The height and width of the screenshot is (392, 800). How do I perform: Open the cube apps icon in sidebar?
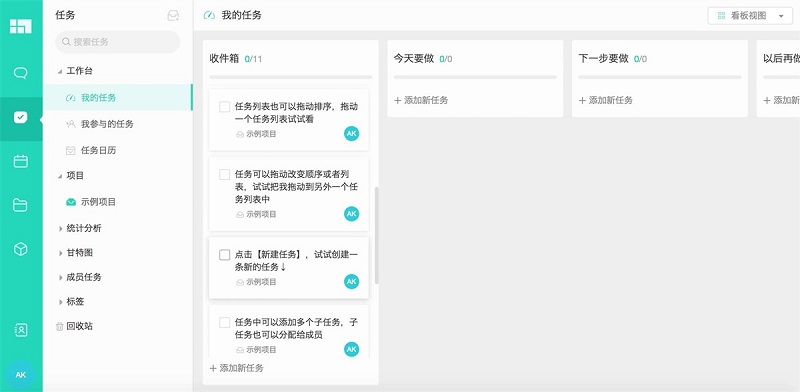tap(20, 249)
